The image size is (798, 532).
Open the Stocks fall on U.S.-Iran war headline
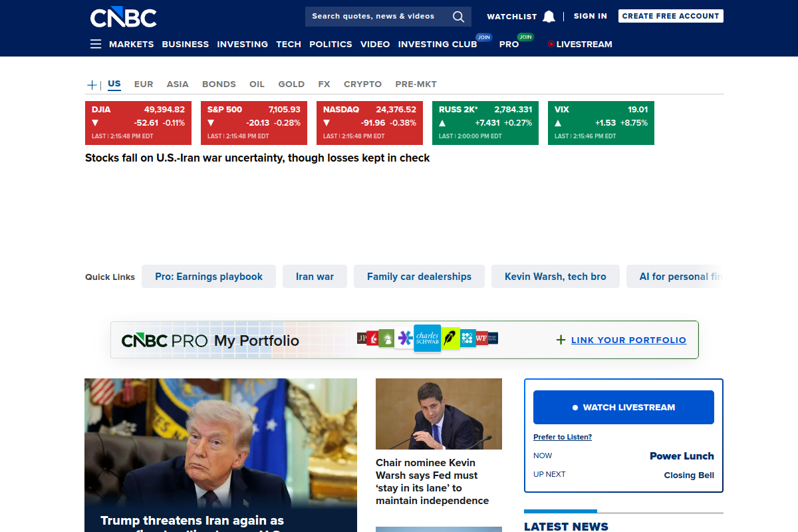[257, 158]
